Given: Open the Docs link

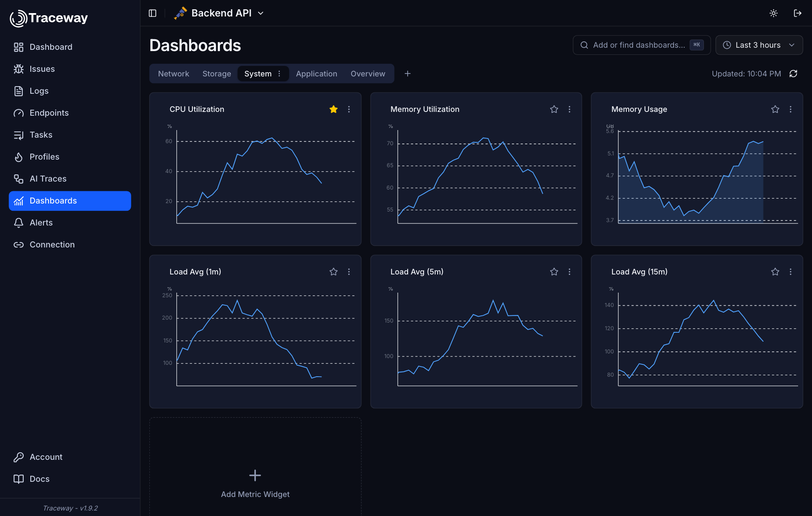Looking at the screenshot, I should click(x=70, y=479).
